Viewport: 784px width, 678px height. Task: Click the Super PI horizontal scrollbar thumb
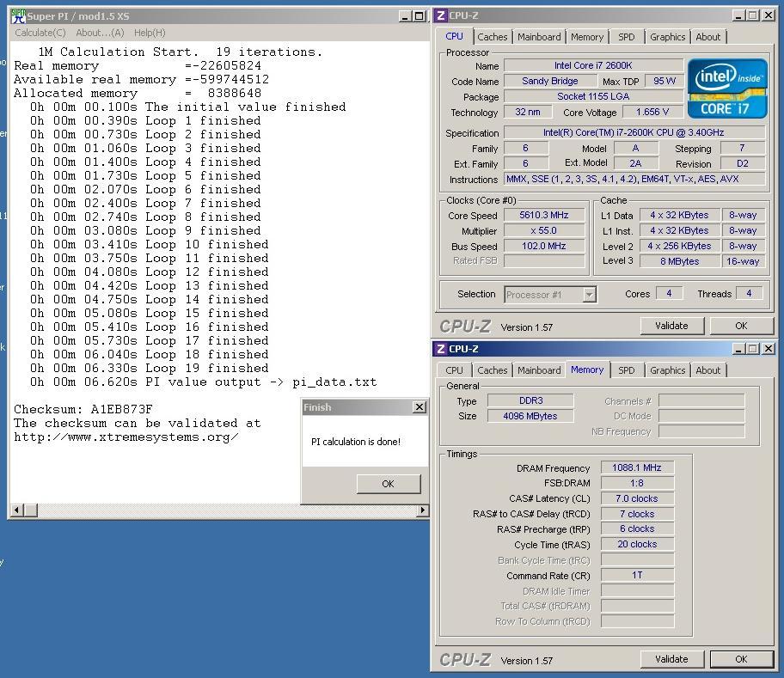pyautogui.click(x=30, y=510)
